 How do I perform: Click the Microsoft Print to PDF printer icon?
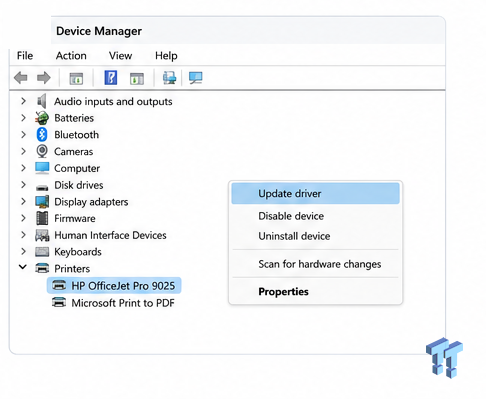coord(59,303)
